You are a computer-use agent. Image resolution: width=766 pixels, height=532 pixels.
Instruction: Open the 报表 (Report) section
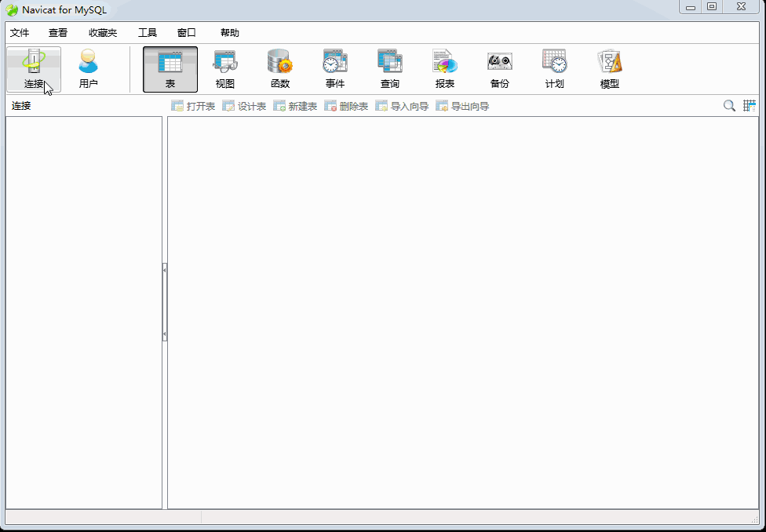pyautogui.click(x=445, y=69)
